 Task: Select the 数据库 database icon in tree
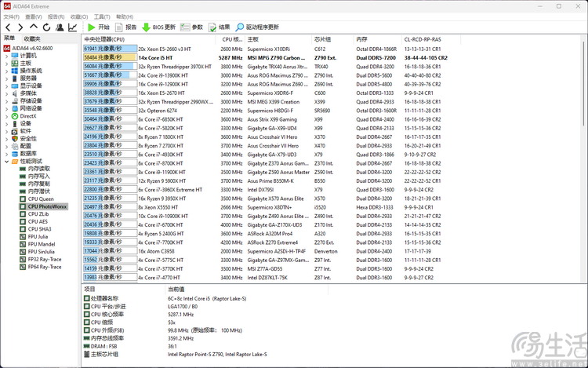pos(15,154)
